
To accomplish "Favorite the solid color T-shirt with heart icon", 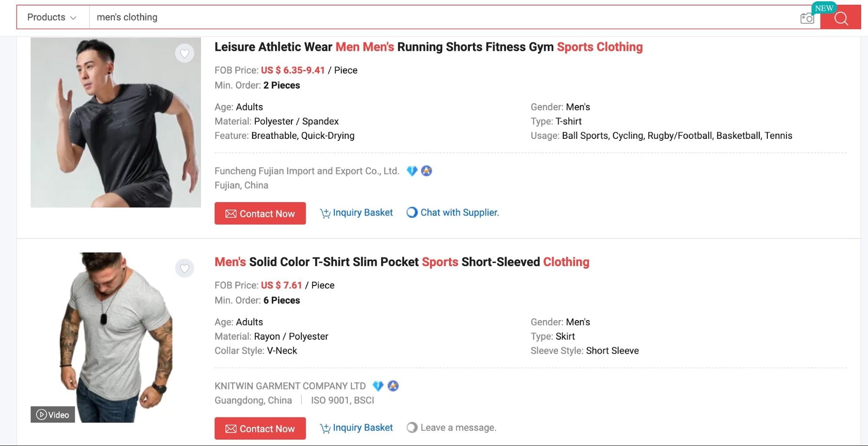I will point(185,268).
